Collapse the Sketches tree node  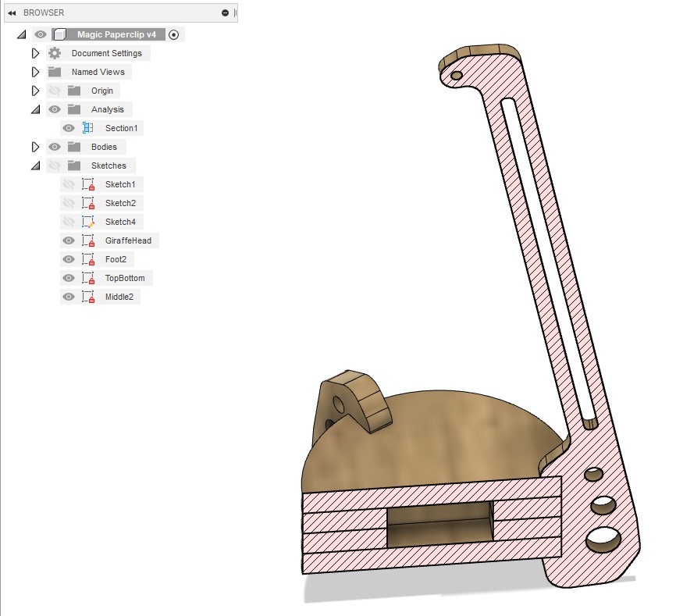coord(35,166)
